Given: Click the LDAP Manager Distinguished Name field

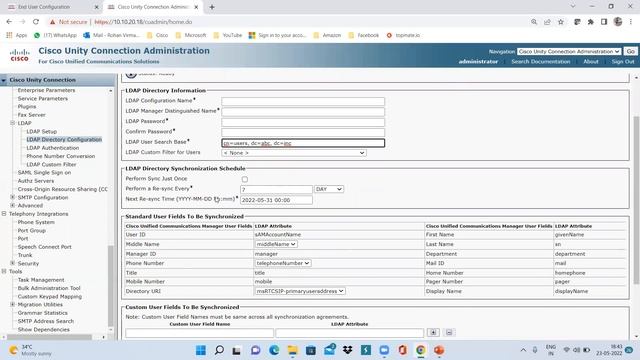Looking at the screenshot, I should (x=303, y=111).
